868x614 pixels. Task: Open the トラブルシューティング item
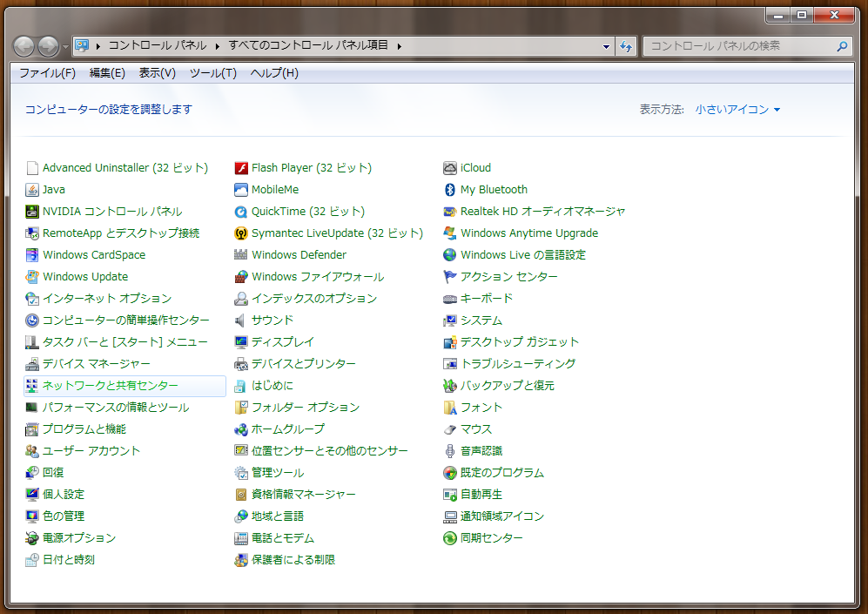518,364
